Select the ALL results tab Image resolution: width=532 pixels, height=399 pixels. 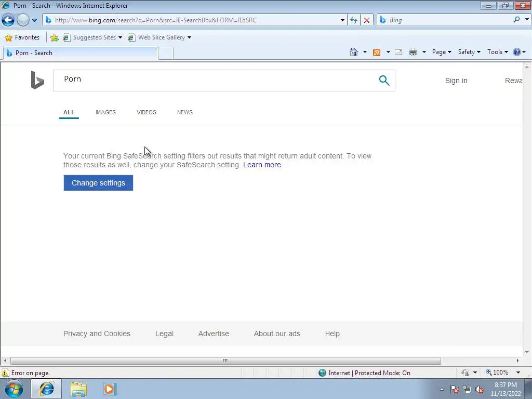click(x=69, y=112)
